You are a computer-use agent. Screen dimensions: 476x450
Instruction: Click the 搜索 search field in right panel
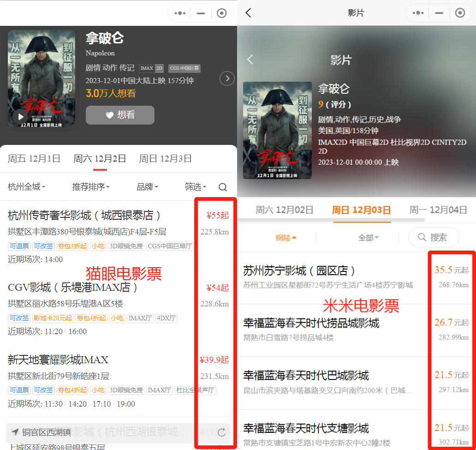[433, 237]
